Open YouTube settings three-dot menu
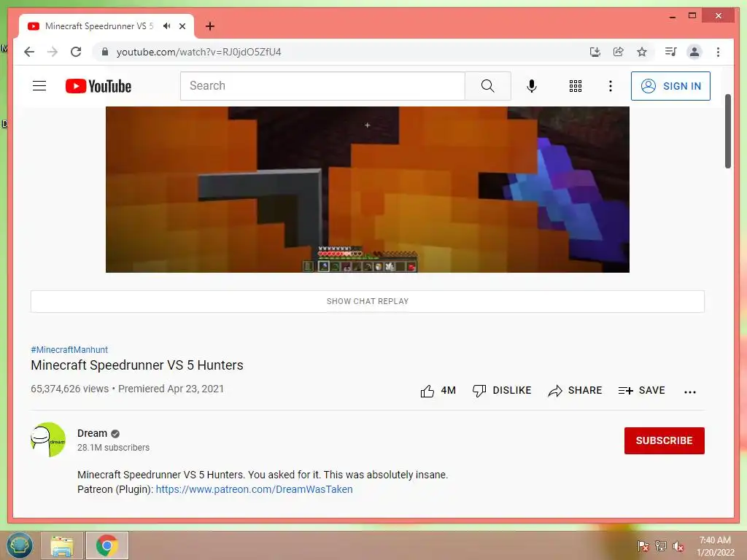 point(611,86)
